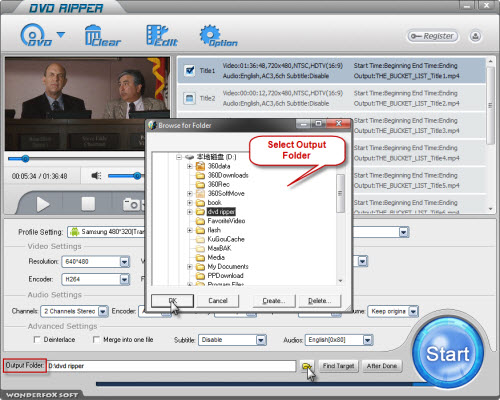Open the Profile Setting dropdown arrow
The width and height of the screenshot is (500, 400).
[404, 232]
